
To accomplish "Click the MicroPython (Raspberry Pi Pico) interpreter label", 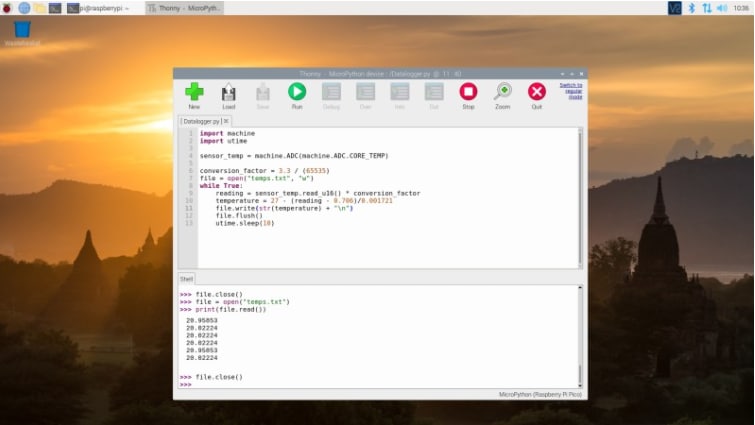I will click(540, 395).
